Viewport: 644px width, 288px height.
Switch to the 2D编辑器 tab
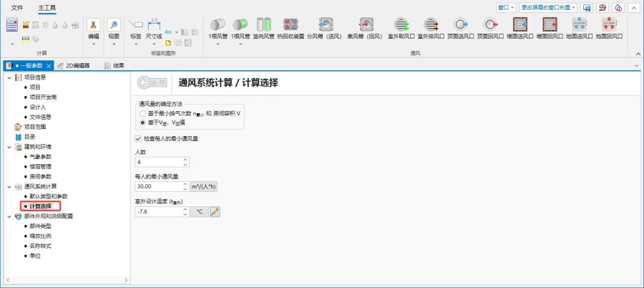tap(74, 65)
